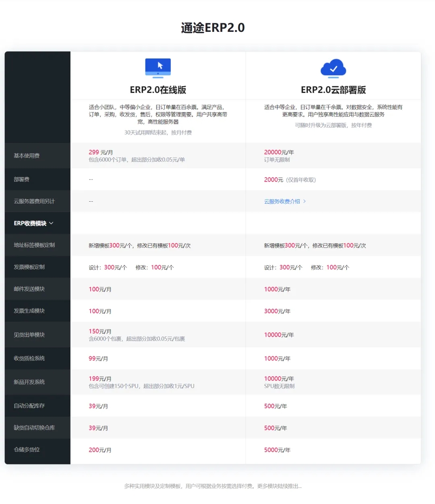This screenshot has width=435, height=504.
Task: Click the 云服务器费用另计 row label
Action: click(34, 201)
